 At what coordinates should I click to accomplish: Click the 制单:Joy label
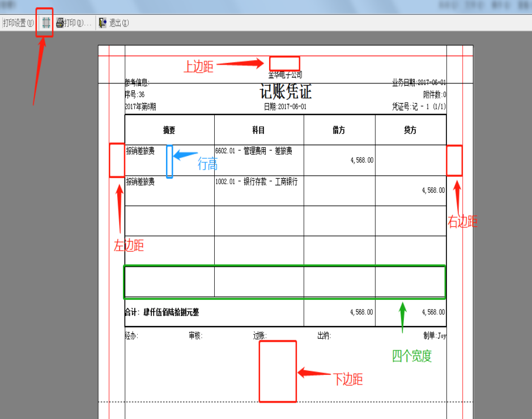pos(435,336)
